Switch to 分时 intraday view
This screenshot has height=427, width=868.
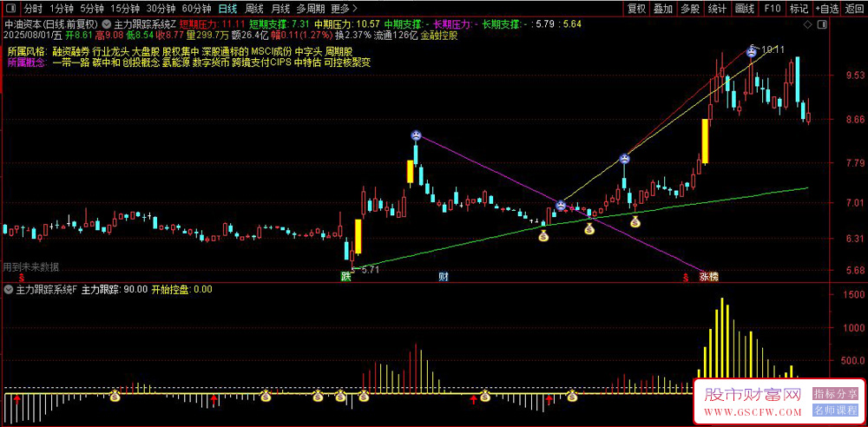pyautogui.click(x=33, y=9)
